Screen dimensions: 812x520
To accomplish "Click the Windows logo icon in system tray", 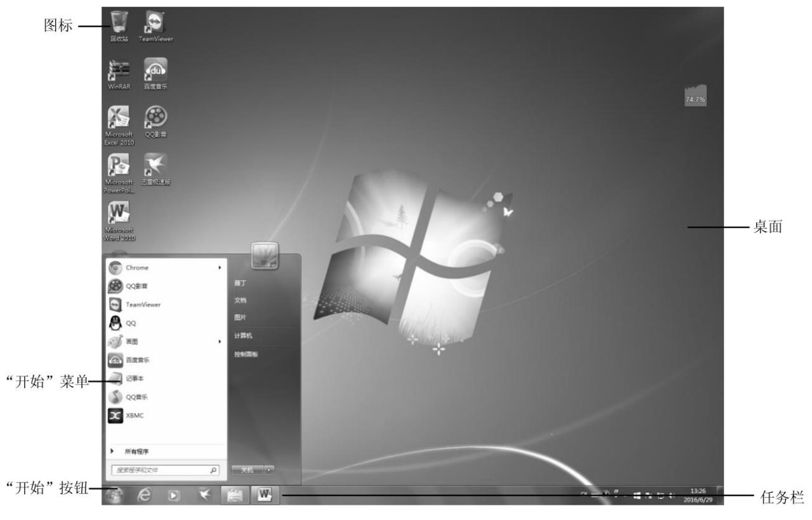I will point(637,496).
